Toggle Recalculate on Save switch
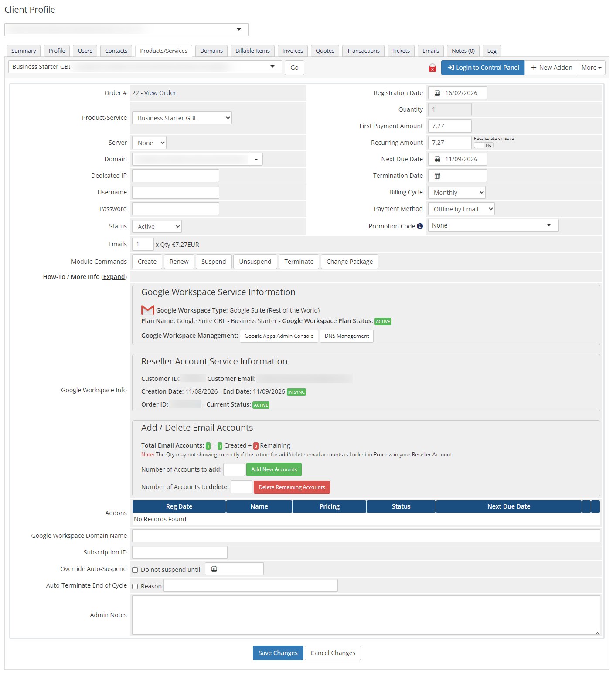Screen dimensions: 616x673 tap(484, 145)
